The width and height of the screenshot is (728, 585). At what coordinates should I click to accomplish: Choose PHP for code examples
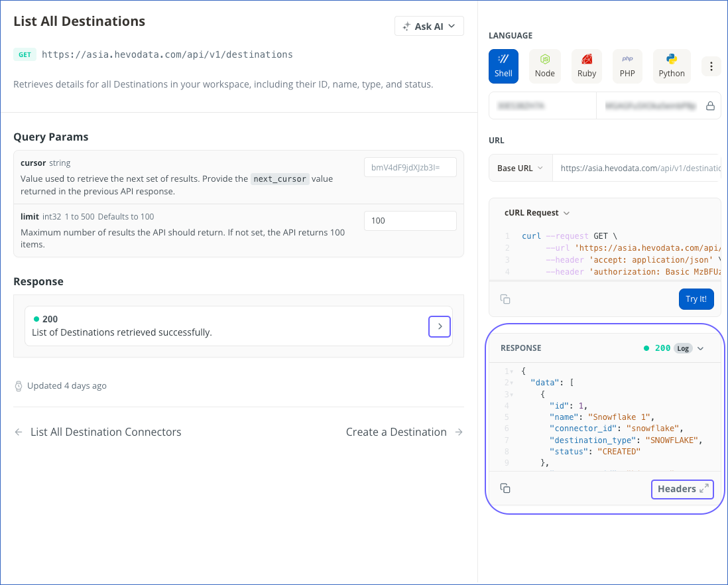coord(627,66)
